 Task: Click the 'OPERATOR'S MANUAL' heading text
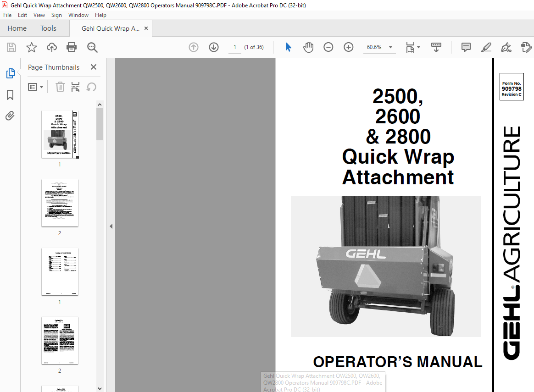pos(397,362)
